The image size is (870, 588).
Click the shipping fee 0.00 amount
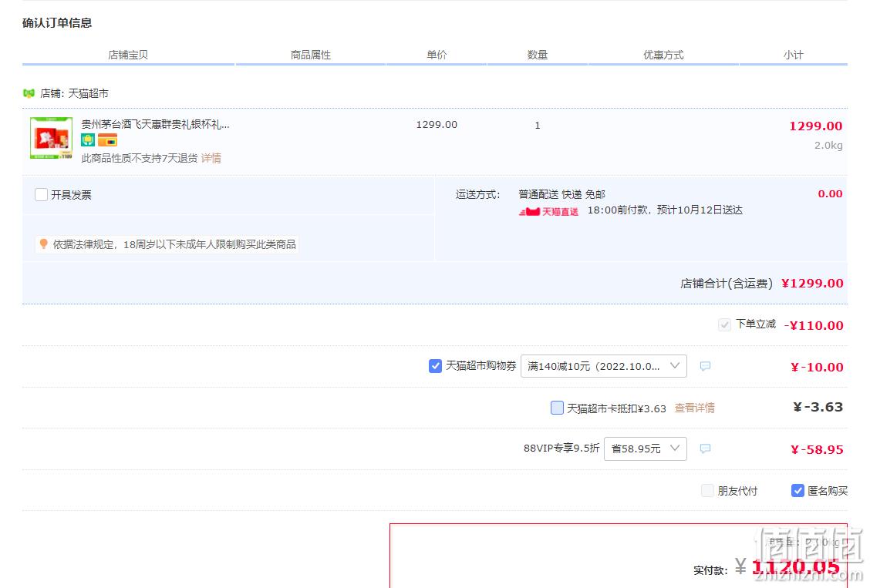point(830,193)
